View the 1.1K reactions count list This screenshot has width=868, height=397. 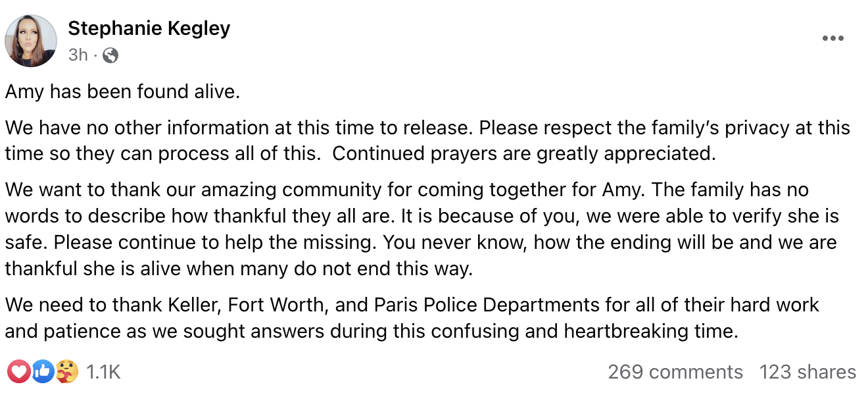pos(103,372)
